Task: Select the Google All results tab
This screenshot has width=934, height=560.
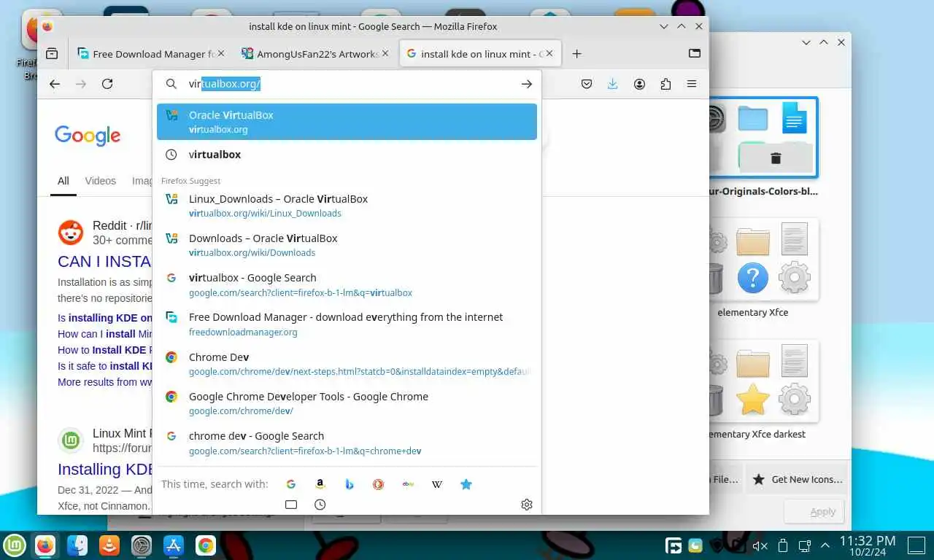Action: pyautogui.click(x=63, y=181)
